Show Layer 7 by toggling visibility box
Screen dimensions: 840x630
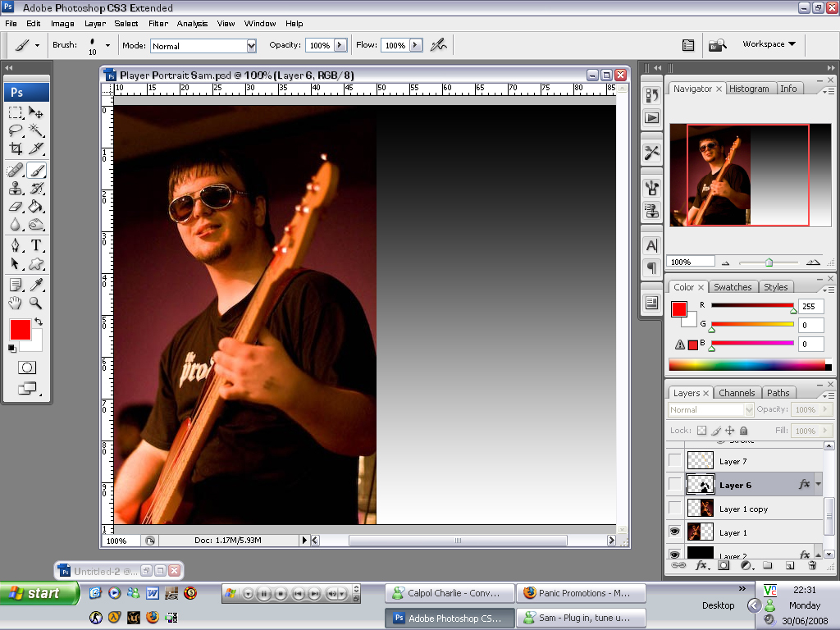pos(675,461)
